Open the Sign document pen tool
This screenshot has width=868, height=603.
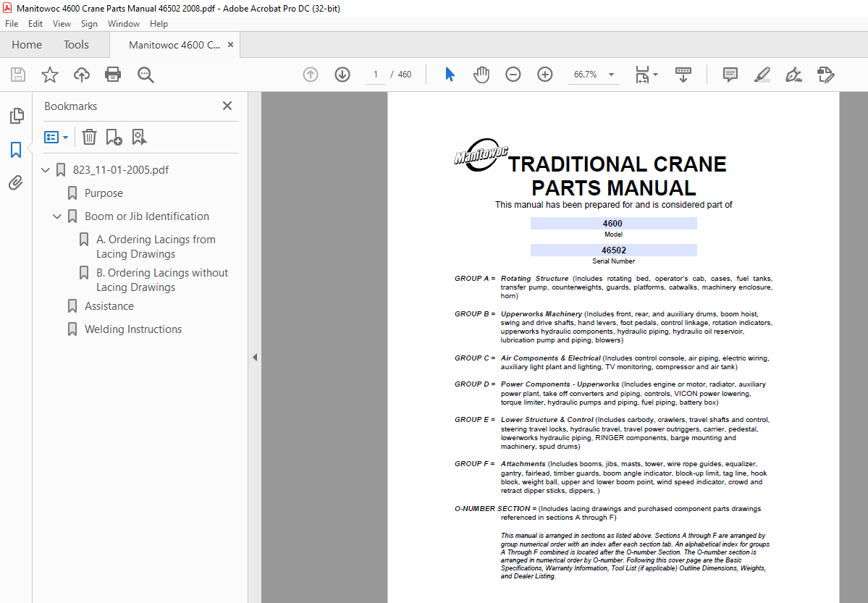pyautogui.click(x=794, y=75)
